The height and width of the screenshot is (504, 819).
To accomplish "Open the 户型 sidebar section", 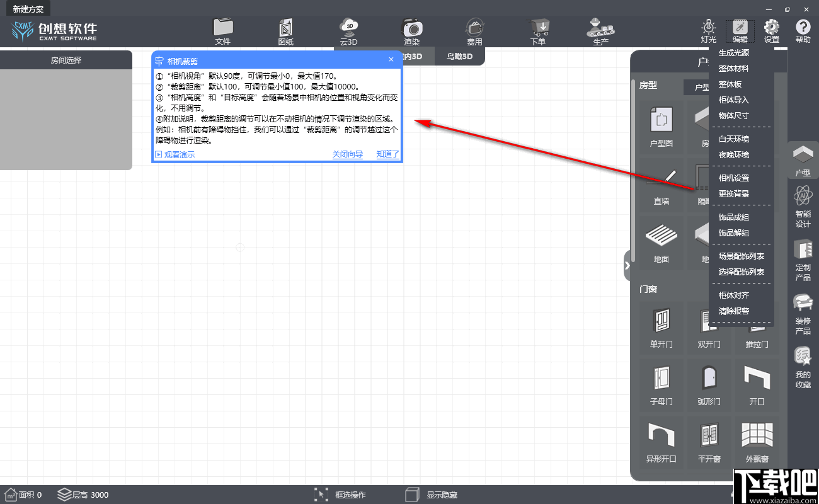I will (803, 161).
